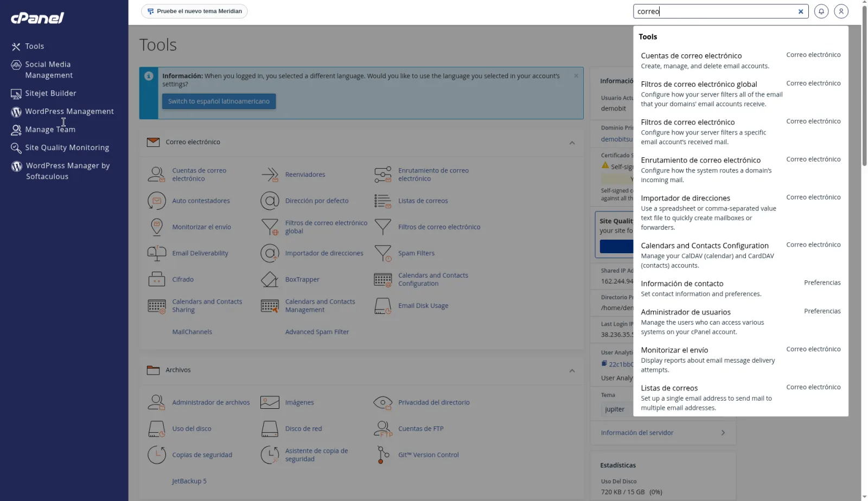The width and height of the screenshot is (868, 501).
Task: Dismiss the language information banner
Action: point(576,76)
